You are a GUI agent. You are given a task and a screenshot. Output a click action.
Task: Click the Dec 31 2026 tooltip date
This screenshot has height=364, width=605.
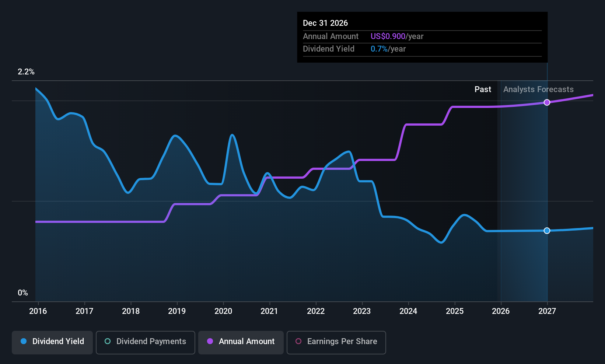point(325,23)
